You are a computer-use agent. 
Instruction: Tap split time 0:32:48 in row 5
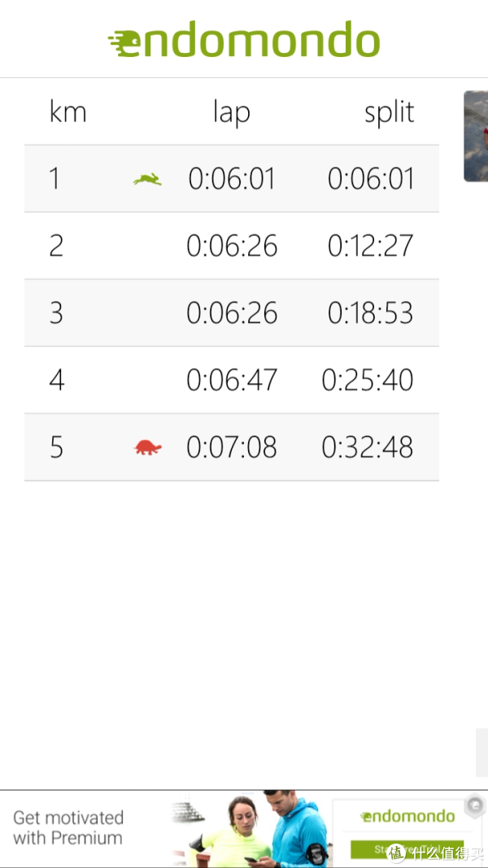coord(368,447)
